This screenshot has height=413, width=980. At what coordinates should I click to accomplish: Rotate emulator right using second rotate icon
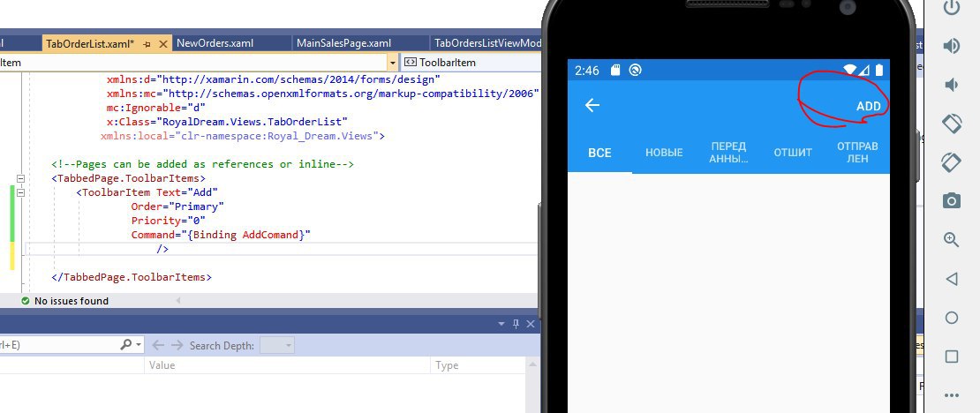951,161
